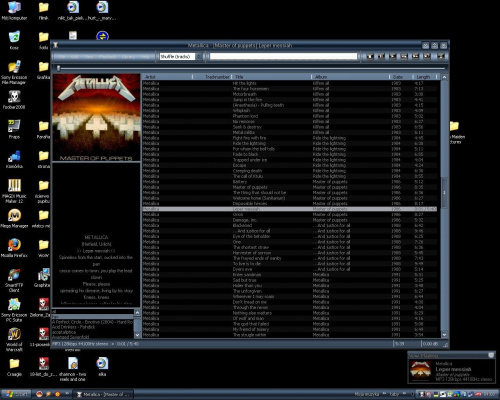
Task: Click the Sony Ericsson File Manager icon
Action: click(14, 72)
